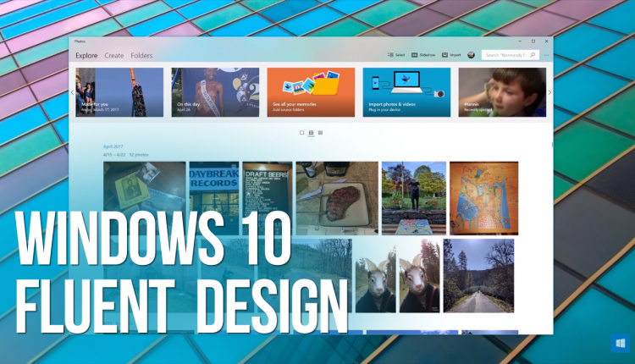Click the magnifier search icon
Viewport: 635px width, 364px height.
coord(533,55)
